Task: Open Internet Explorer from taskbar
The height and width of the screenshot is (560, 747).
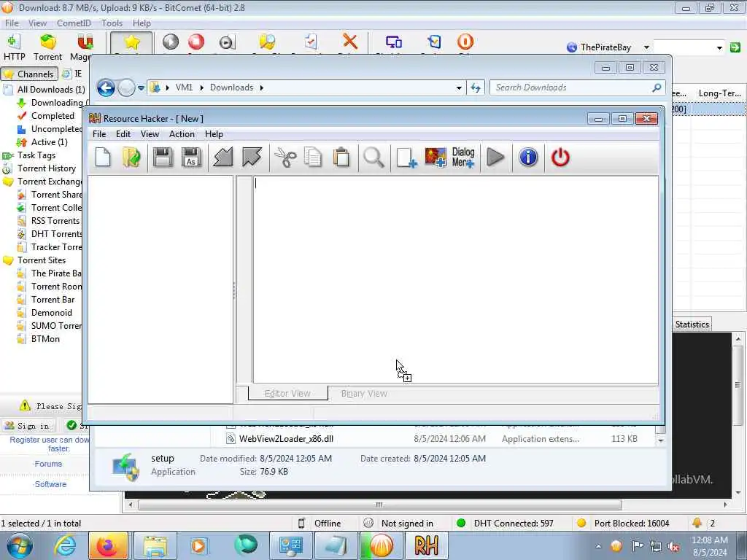Action: [65, 545]
